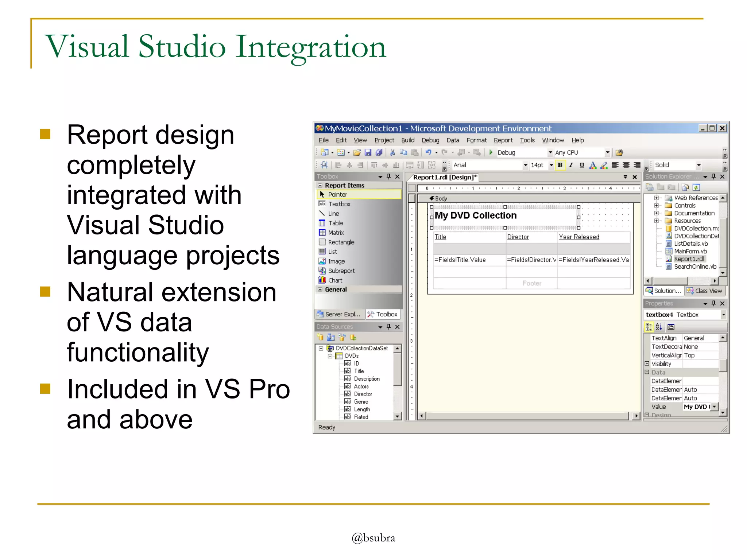Click the Show All Files icon in Solution Explorer
Screen dimensions: 747x560
pos(685,187)
